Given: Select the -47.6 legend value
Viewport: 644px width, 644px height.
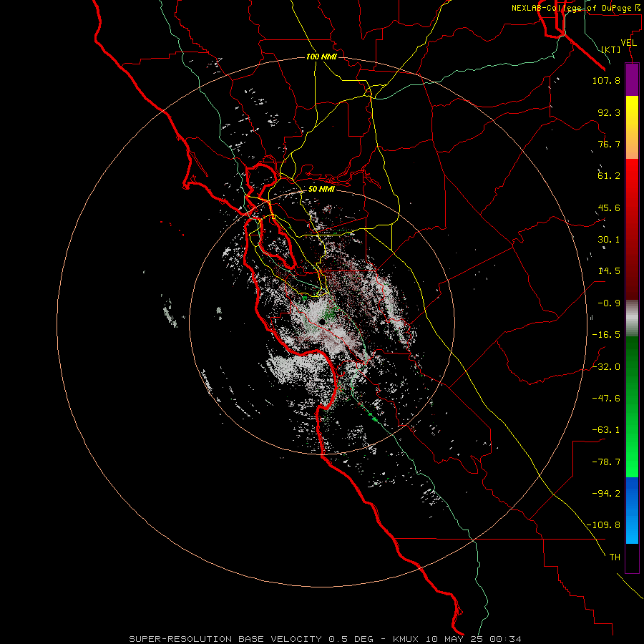Looking at the screenshot, I should point(606,399).
